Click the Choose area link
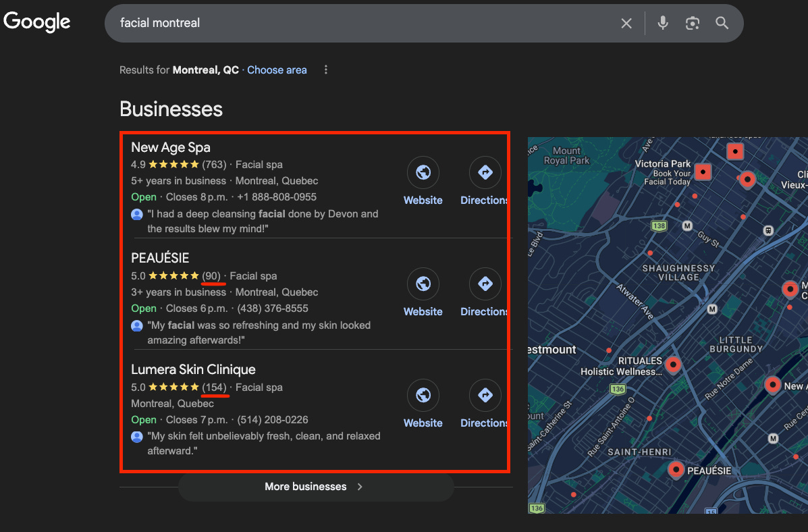This screenshot has width=808, height=532. tap(277, 70)
